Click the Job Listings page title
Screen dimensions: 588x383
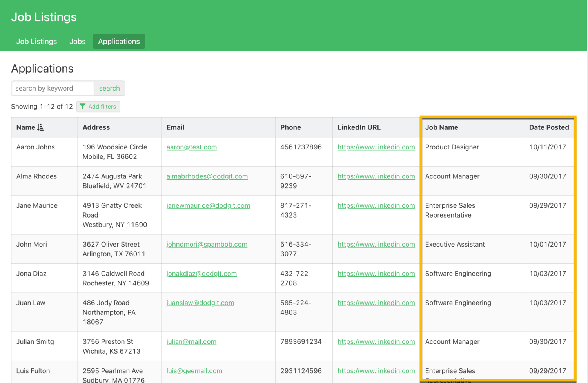point(44,17)
